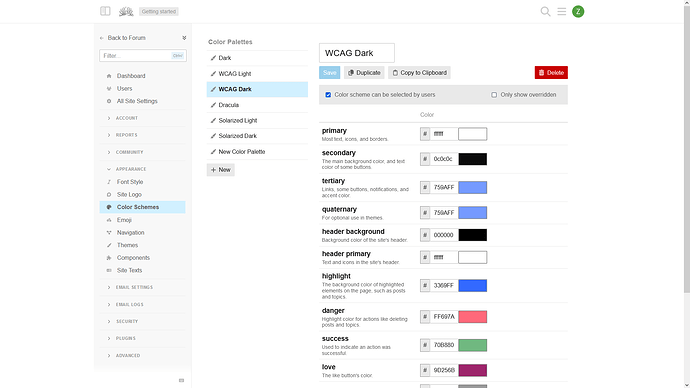The width and height of the screenshot is (690, 388).
Task: Collapse all sidebar sections double-chevron icon
Action: point(184,38)
